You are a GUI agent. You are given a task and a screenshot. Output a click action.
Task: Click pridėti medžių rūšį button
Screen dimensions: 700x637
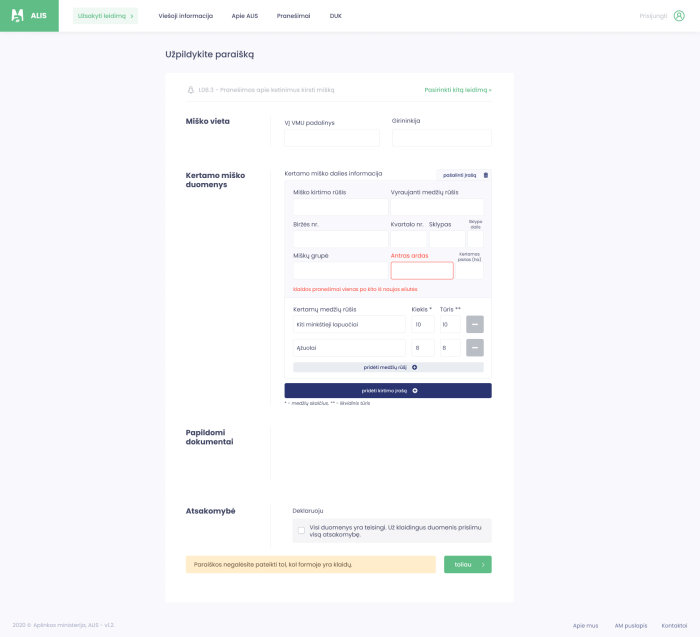click(x=388, y=367)
